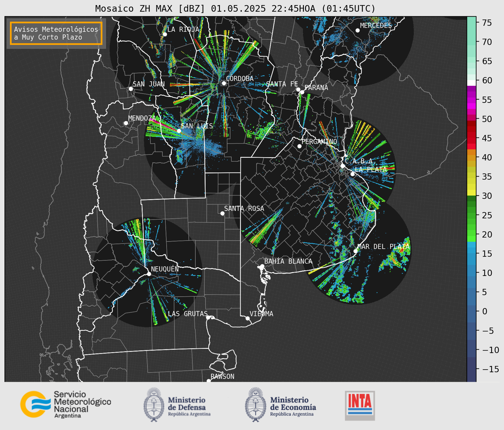Click the LA RIOJA city marker dot
Image resolution: width=504 pixels, height=430 pixels.
pos(165,34)
